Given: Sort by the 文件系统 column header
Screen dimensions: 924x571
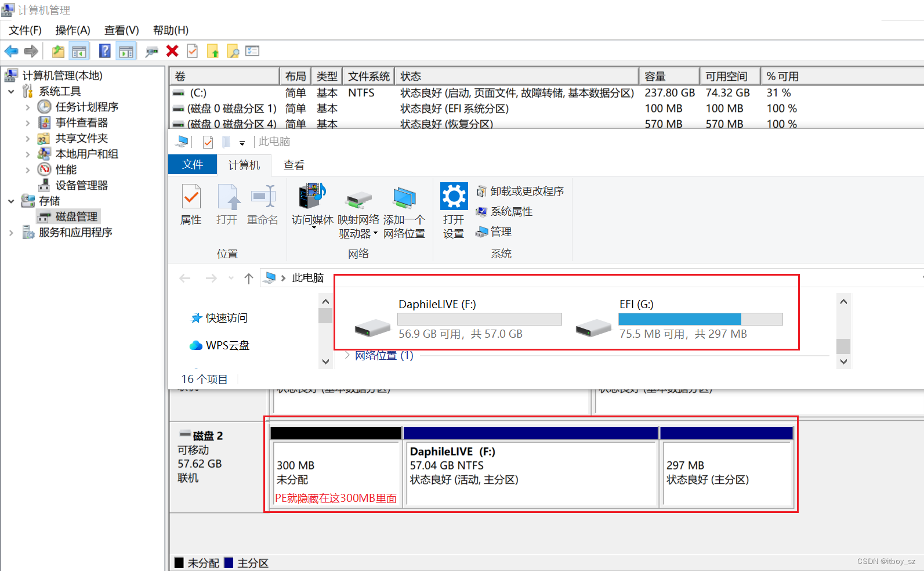Looking at the screenshot, I should [x=369, y=77].
